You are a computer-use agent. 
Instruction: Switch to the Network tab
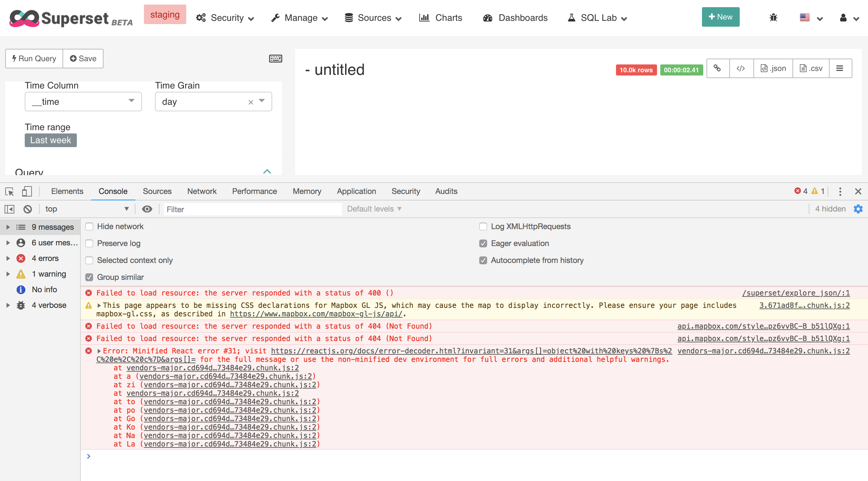(202, 191)
